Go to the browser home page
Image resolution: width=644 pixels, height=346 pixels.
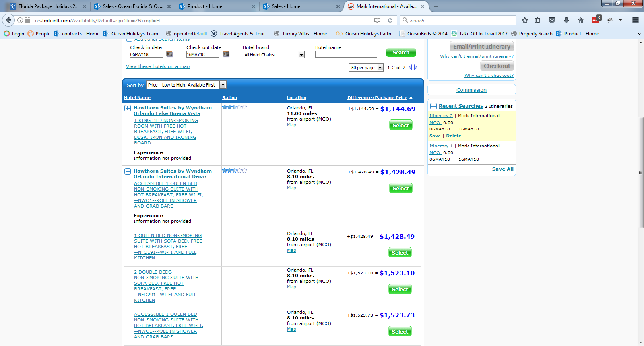580,20
